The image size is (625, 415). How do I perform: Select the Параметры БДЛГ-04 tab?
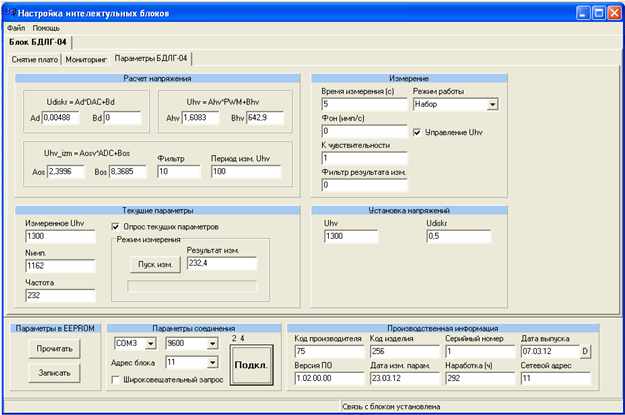click(151, 58)
